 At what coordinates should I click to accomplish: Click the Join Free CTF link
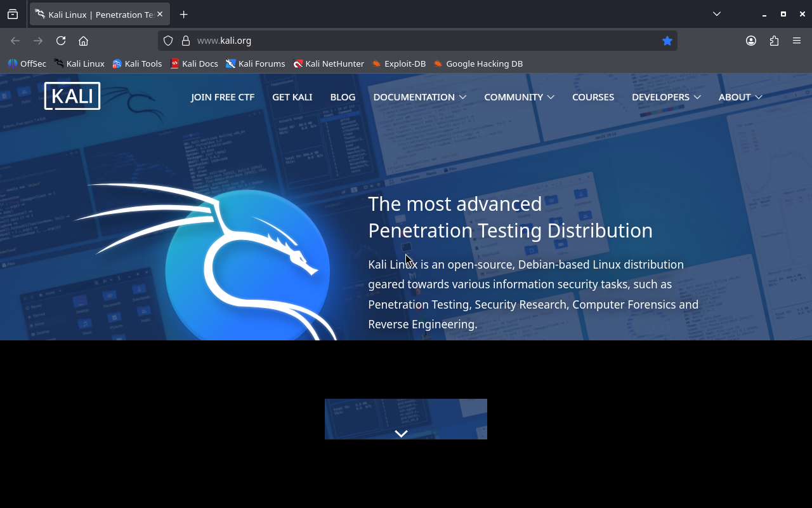click(223, 97)
